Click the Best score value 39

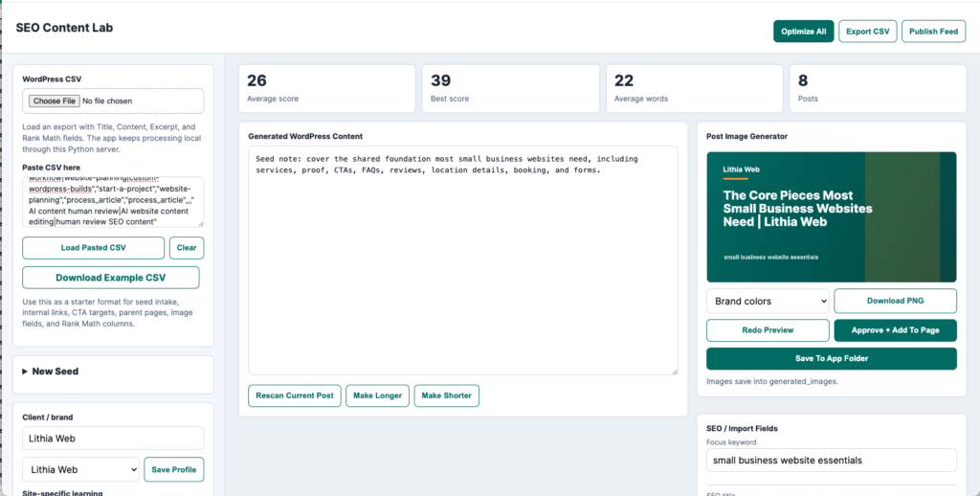[x=440, y=80]
